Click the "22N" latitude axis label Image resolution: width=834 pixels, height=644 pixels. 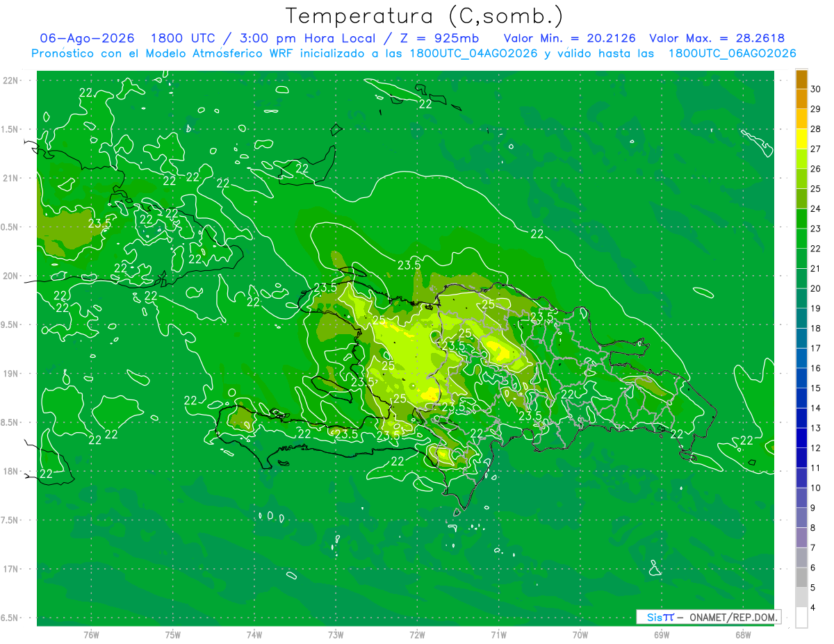pos(11,81)
